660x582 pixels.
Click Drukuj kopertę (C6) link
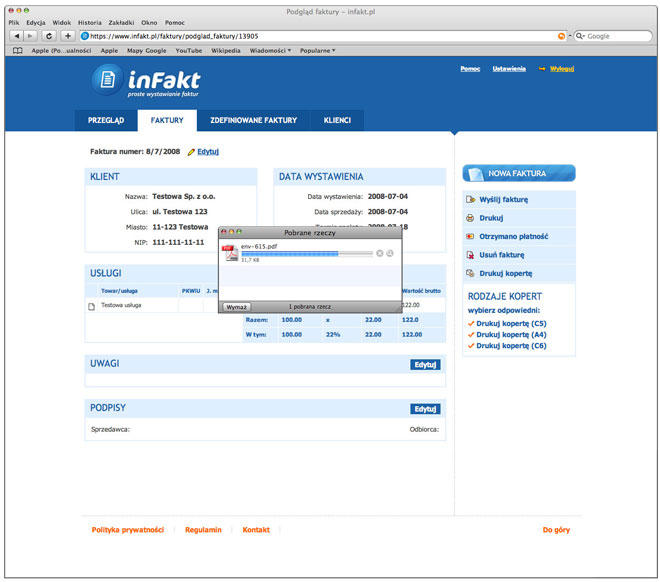click(511, 345)
